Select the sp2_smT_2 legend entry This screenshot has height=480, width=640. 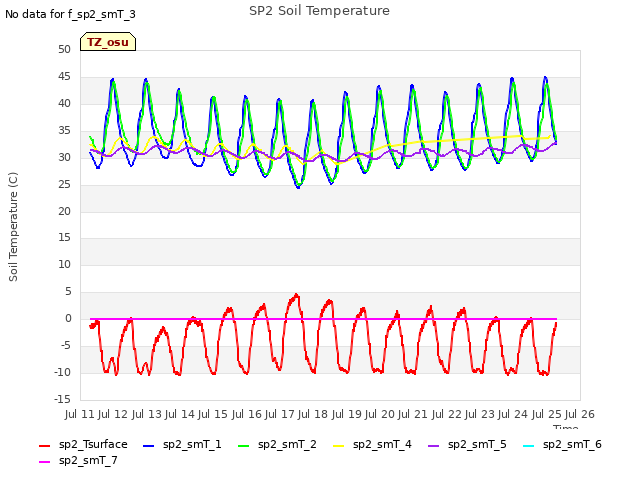point(277,444)
